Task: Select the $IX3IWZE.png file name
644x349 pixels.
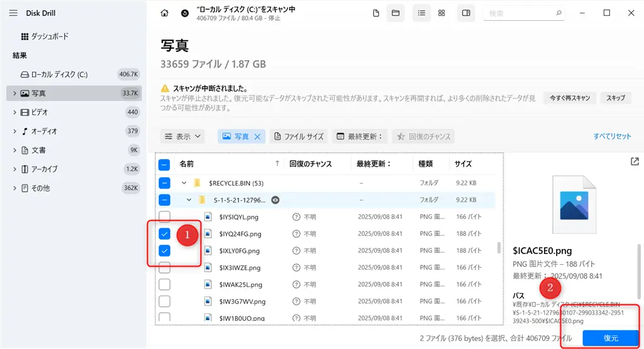Action: click(x=240, y=268)
